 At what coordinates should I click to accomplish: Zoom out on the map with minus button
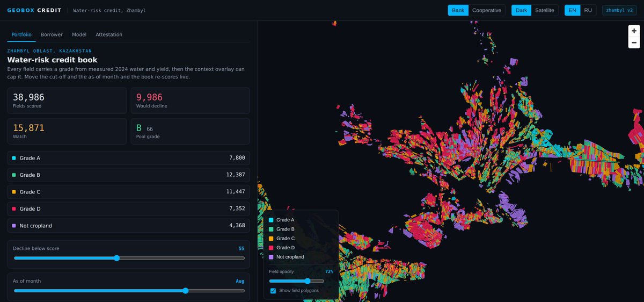[x=634, y=43]
